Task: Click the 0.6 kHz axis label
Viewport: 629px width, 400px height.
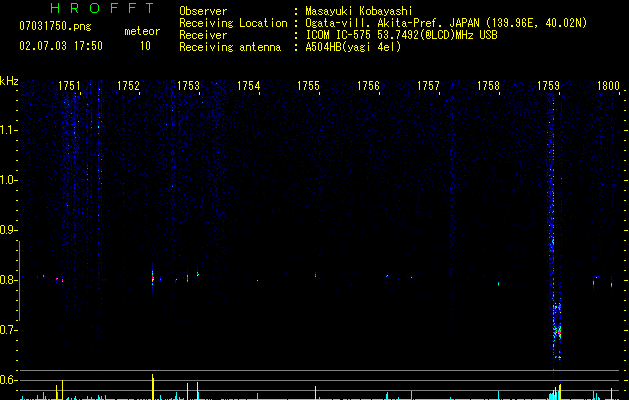Action: click(x=8, y=380)
